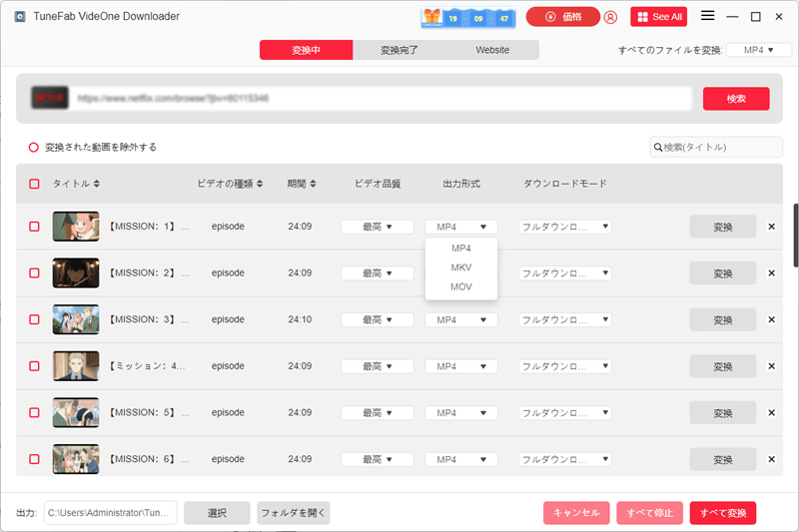Viewport: 799px width, 532px height.
Task: Check the box for MISSION: 2 episode
Action: tap(34, 272)
